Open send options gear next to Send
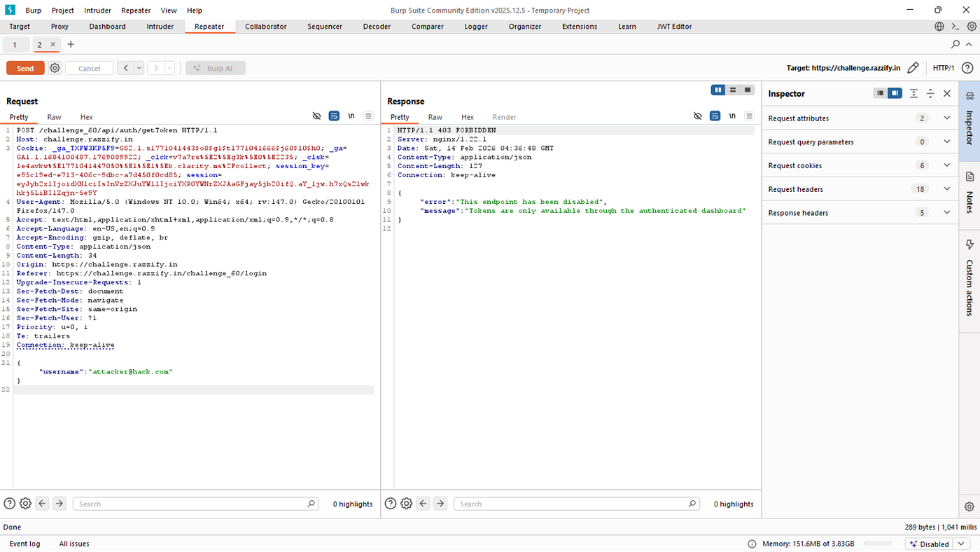 [x=55, y=68]
